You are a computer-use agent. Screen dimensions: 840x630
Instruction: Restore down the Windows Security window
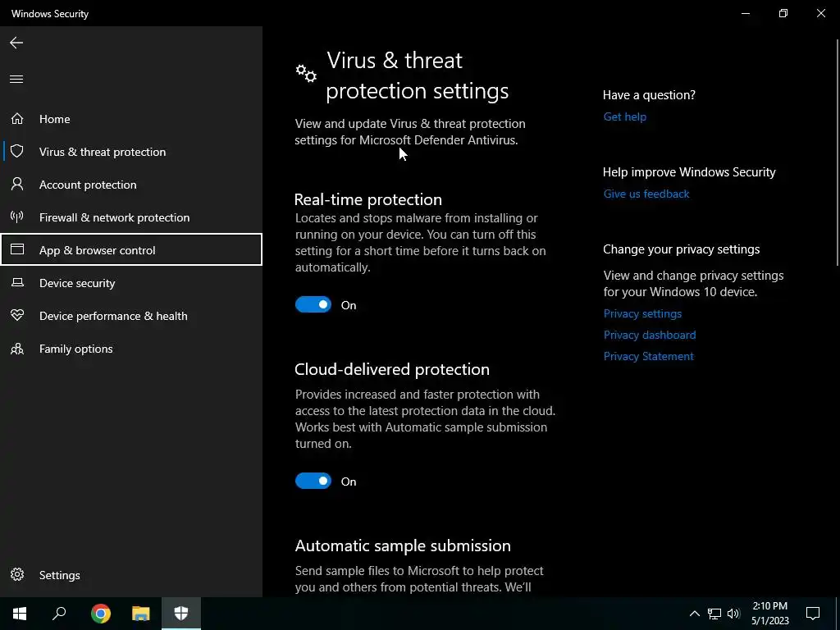click(x=783, y=13)
